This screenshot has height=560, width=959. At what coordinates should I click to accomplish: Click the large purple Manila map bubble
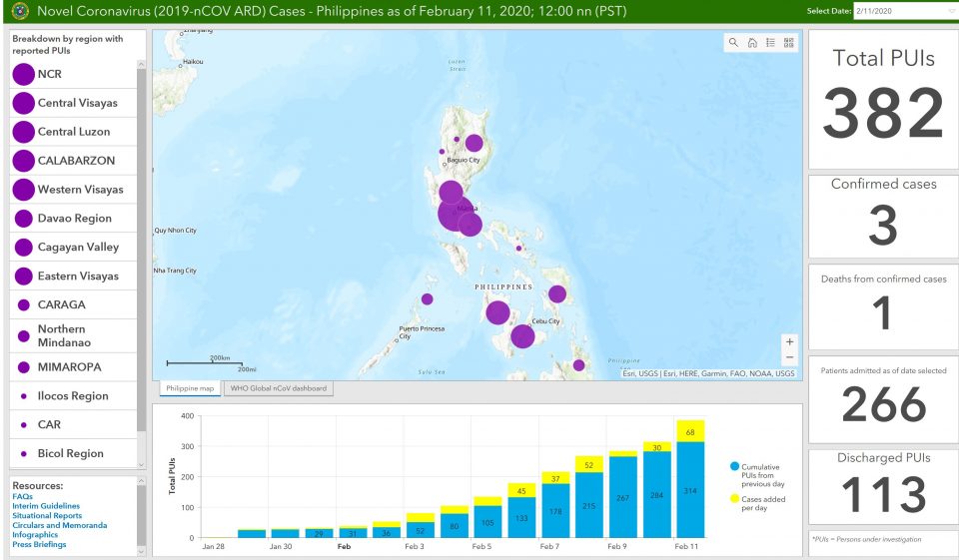[x=455, y=214]
